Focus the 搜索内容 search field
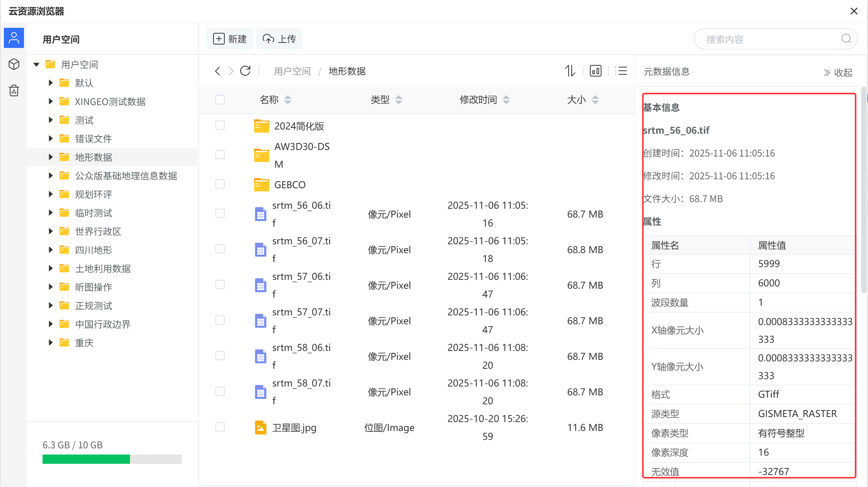 (x=776, y=39)
